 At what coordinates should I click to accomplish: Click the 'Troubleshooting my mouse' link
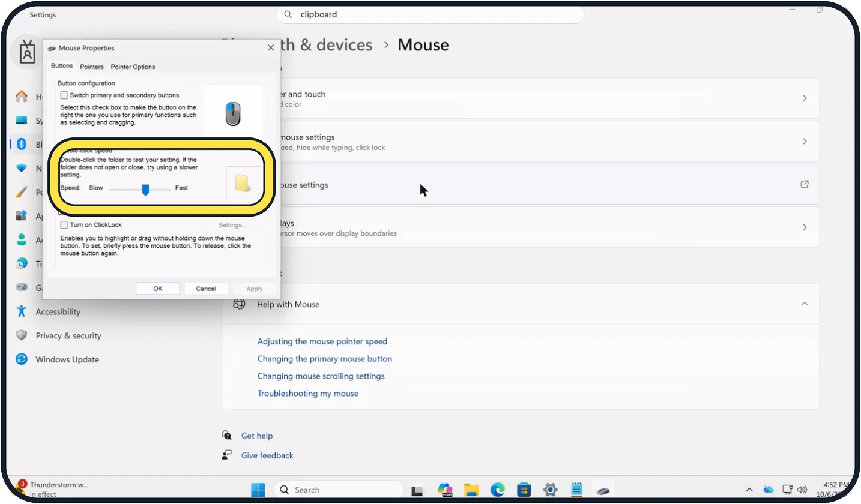click(x=308, y=394)
